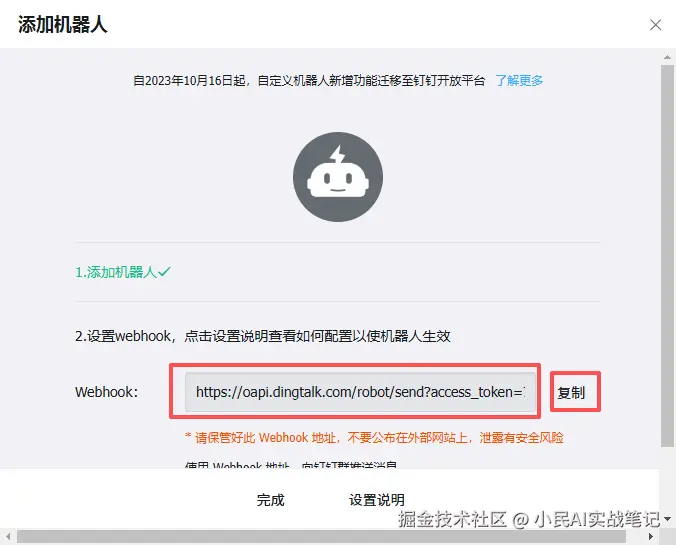Copy webhook with 复制 button

571,392
